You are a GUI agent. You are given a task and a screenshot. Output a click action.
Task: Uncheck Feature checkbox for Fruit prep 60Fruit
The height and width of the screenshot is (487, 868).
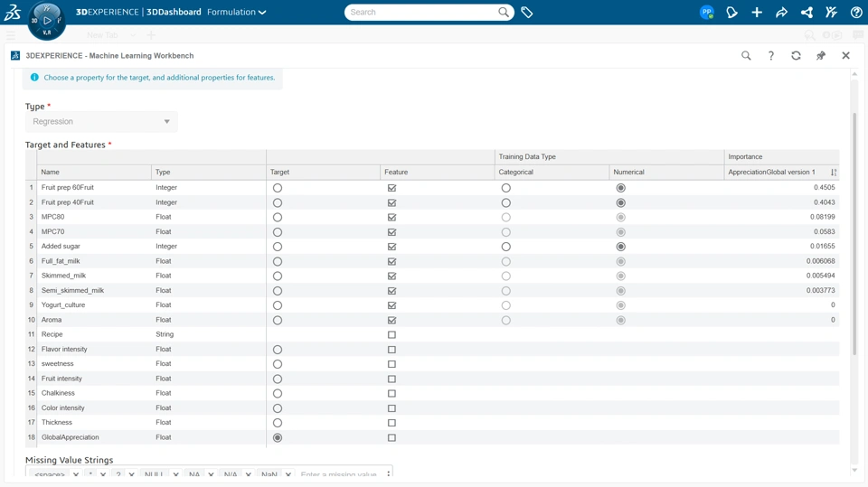point(392,188)
